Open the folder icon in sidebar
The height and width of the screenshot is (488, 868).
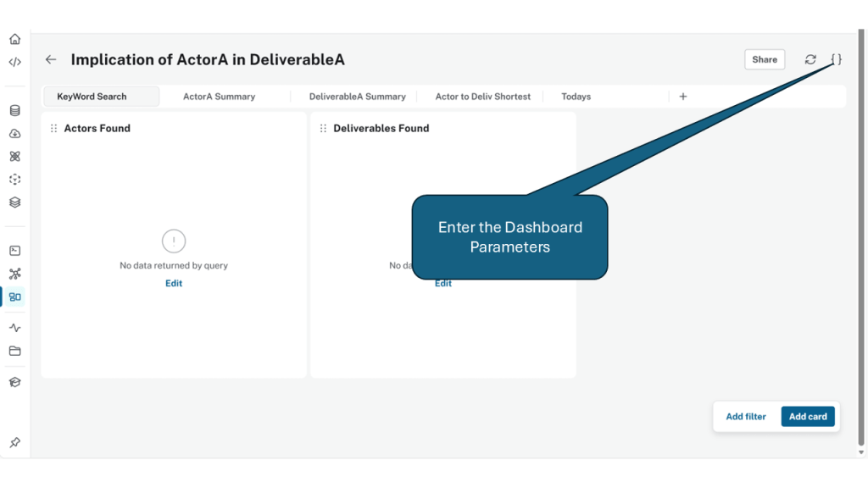coord(14,351)
